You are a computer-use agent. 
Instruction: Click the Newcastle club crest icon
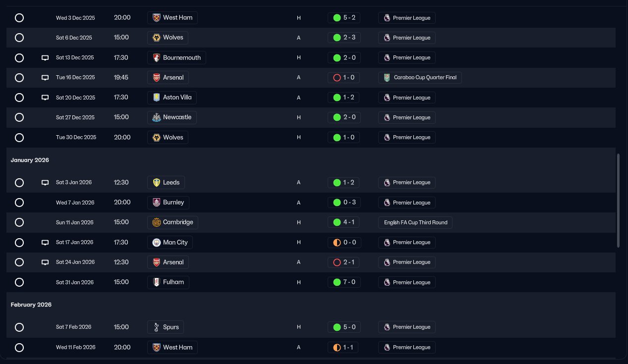tap(157, 117)
